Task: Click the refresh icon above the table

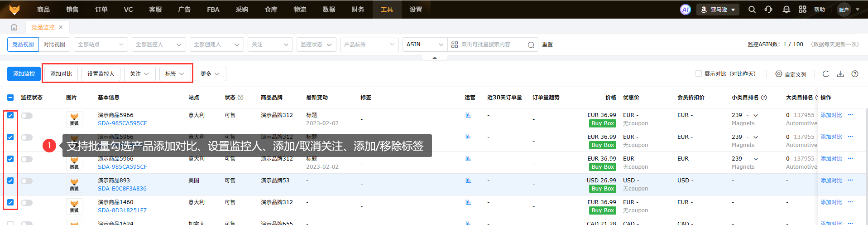Action: (825, 74)
